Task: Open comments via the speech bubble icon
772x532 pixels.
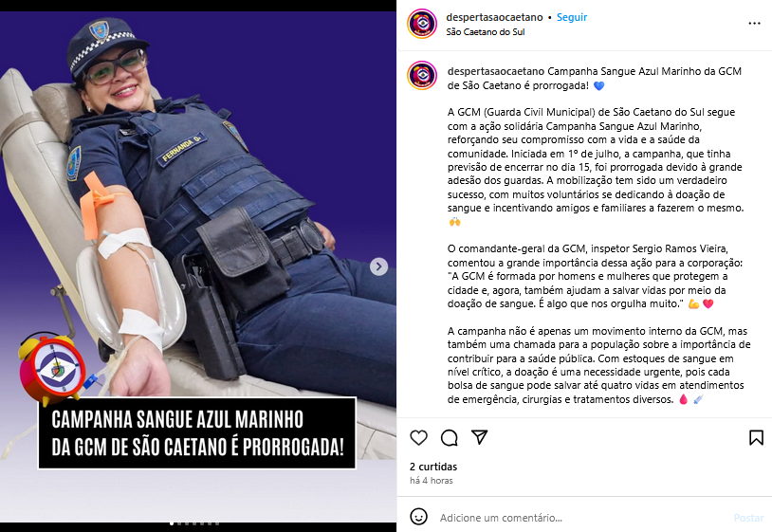Action: pyautogui.click(x=449, y=437)
